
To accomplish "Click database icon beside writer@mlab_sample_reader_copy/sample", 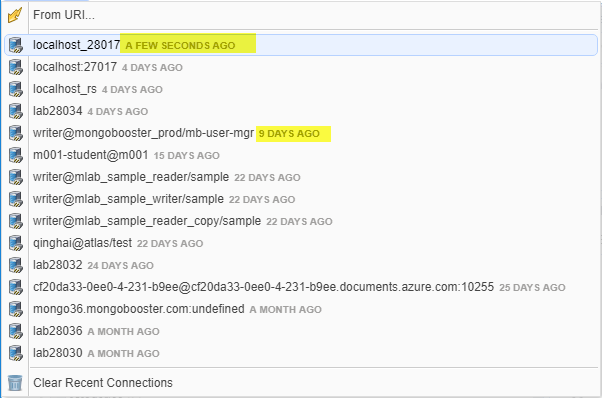I will tap(16, 221).
